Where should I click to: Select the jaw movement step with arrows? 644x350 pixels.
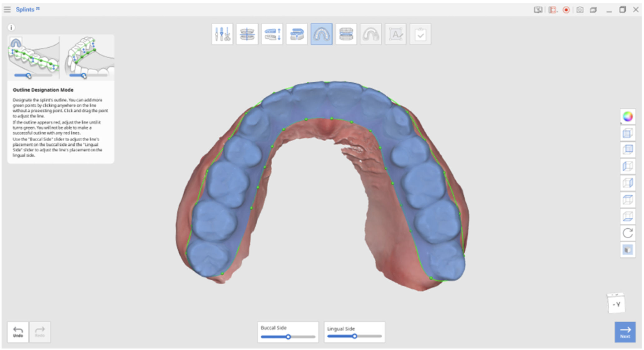point(272,34)
